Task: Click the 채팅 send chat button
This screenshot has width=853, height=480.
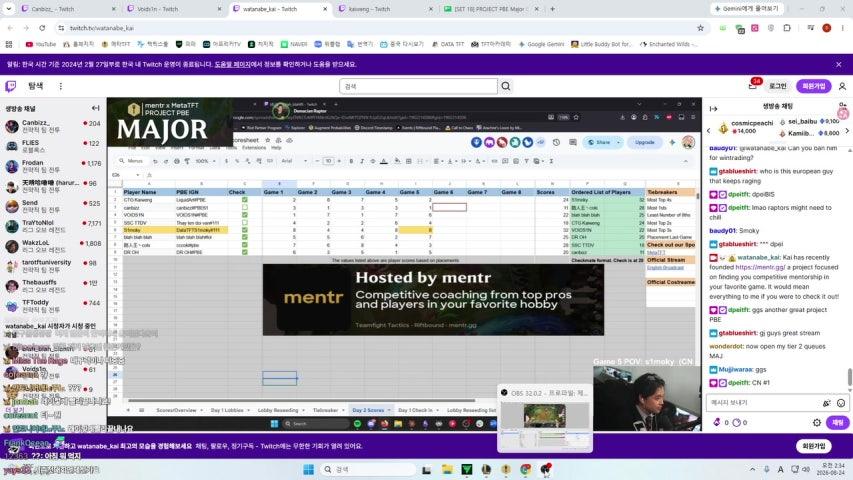Action: pos(838,422)
